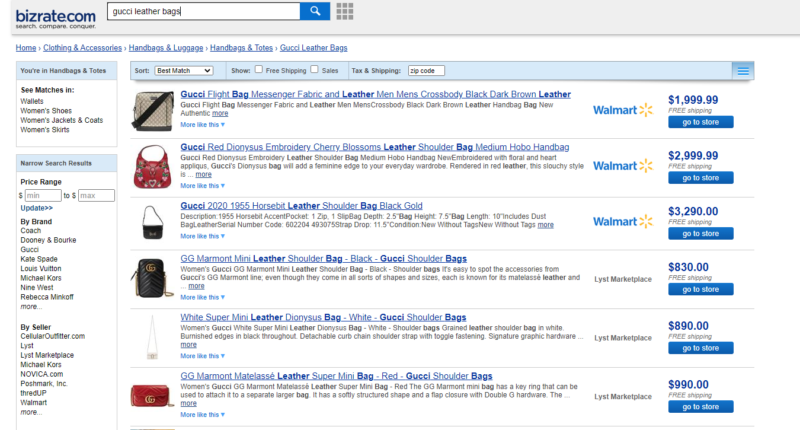Open Handbags & Totes breadcrumb
Screen dimensions: 800x430
pyautogui.click(x=241, y=48)
